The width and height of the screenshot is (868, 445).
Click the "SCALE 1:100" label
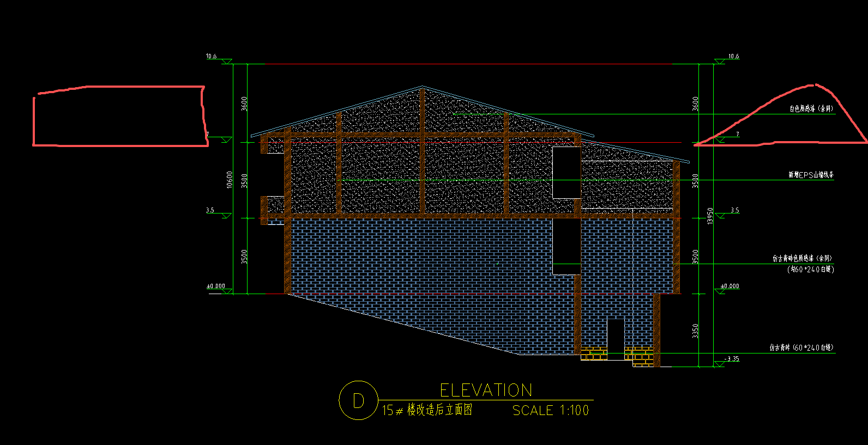pyautogui.click(x=551, y=410)
